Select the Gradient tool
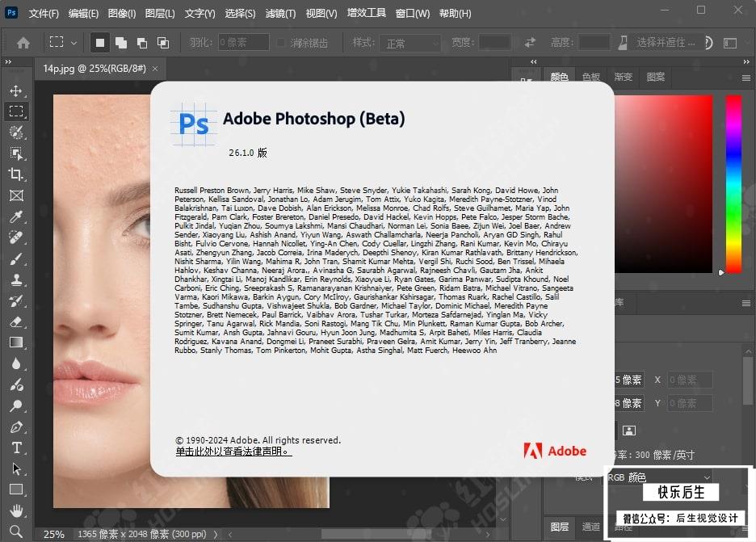The height and width of the screenshot is (542, 756). click(16, 342)
